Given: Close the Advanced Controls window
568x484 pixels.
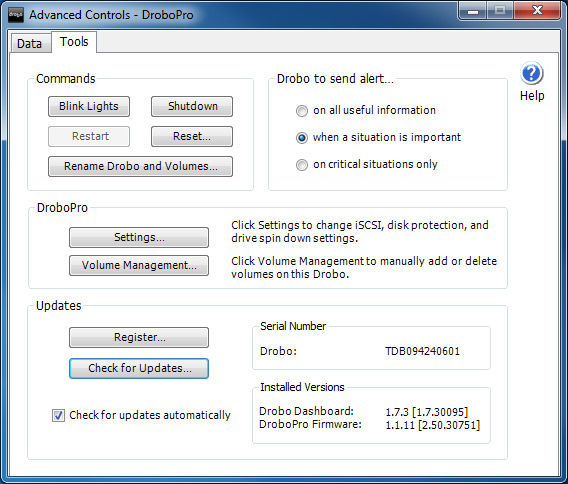Looking at the screenshot, I should pos(537,11).
